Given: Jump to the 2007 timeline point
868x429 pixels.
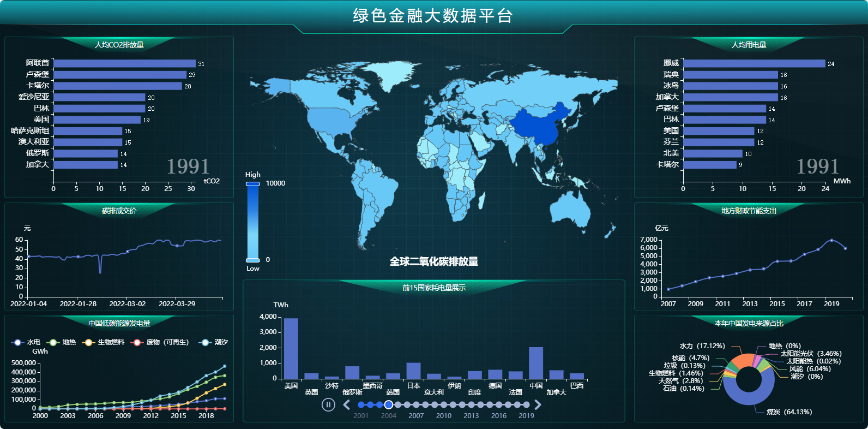Looking at the screenshot, I should 416,404.
